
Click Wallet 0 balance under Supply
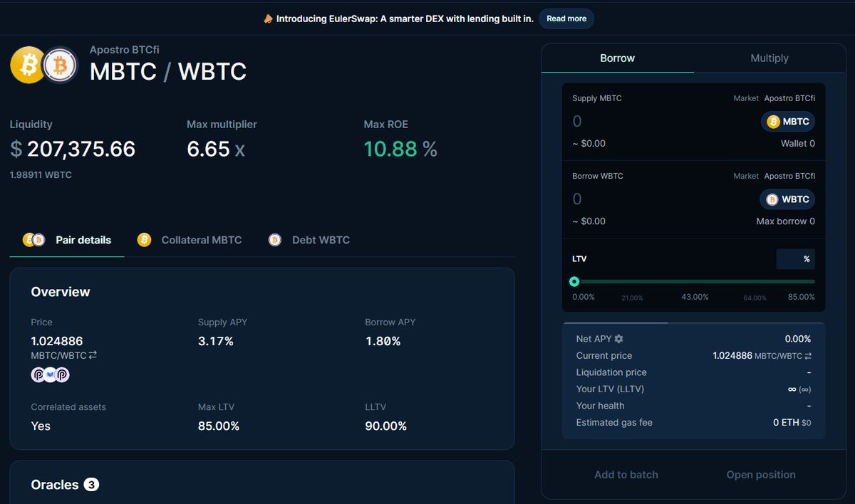(x=798, y=143)
